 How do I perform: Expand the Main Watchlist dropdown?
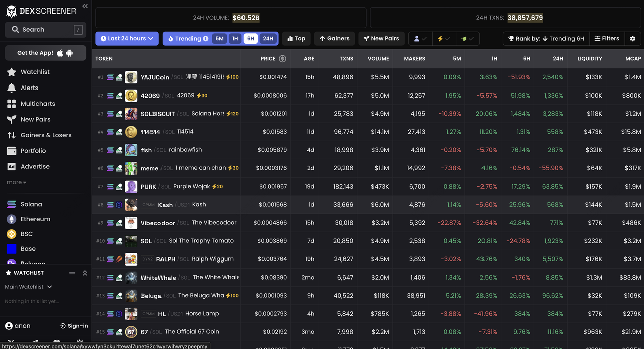click(x=28, y=287)
